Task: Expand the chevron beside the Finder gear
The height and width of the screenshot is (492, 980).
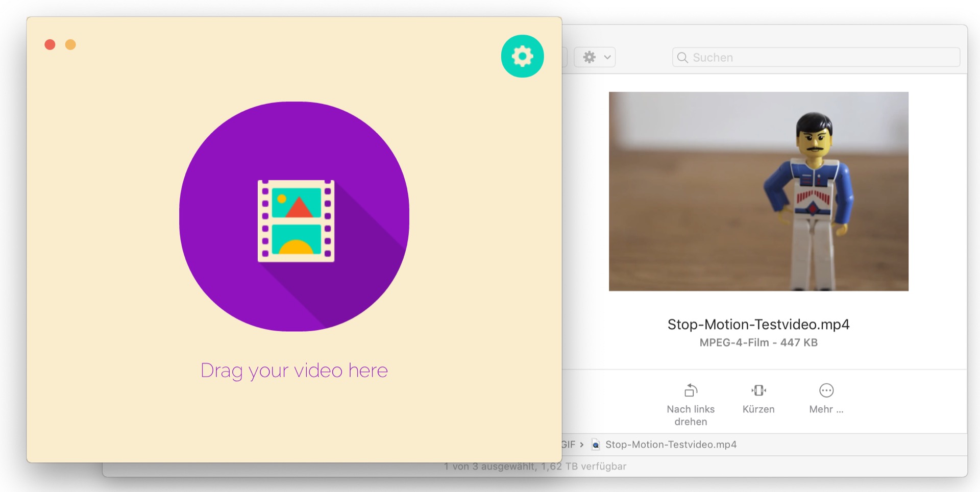Action: (607, 57)
